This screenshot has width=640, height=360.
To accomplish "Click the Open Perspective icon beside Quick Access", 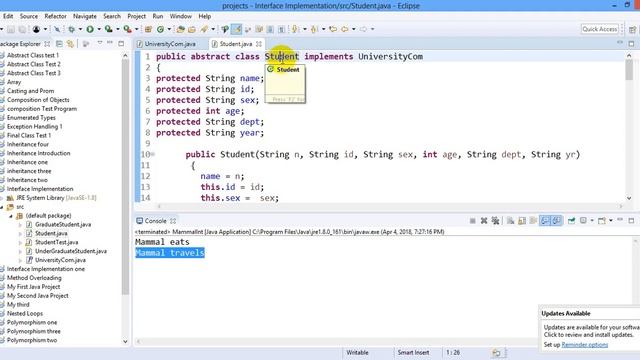I will (632, 29).
